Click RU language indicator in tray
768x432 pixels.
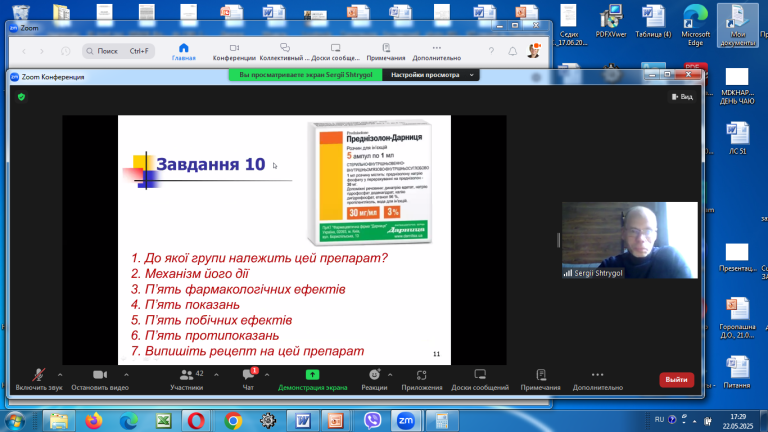point(659,420)
